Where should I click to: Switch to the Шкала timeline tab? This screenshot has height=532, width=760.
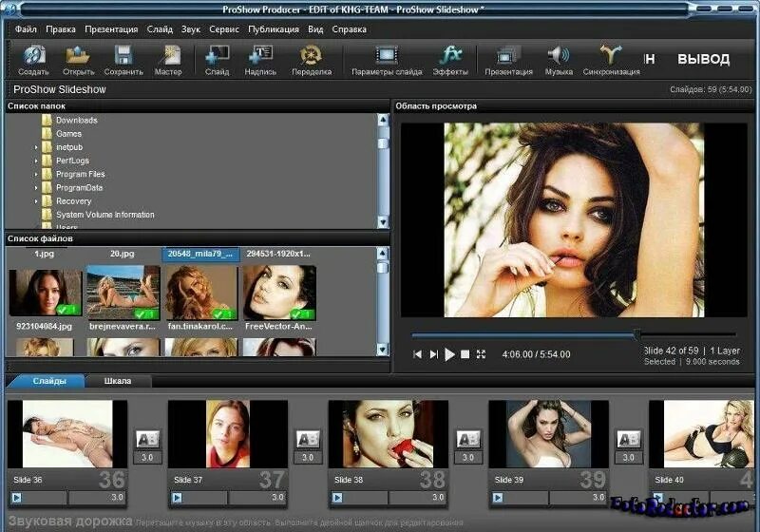pyautogui.click(x=118, y=381)
